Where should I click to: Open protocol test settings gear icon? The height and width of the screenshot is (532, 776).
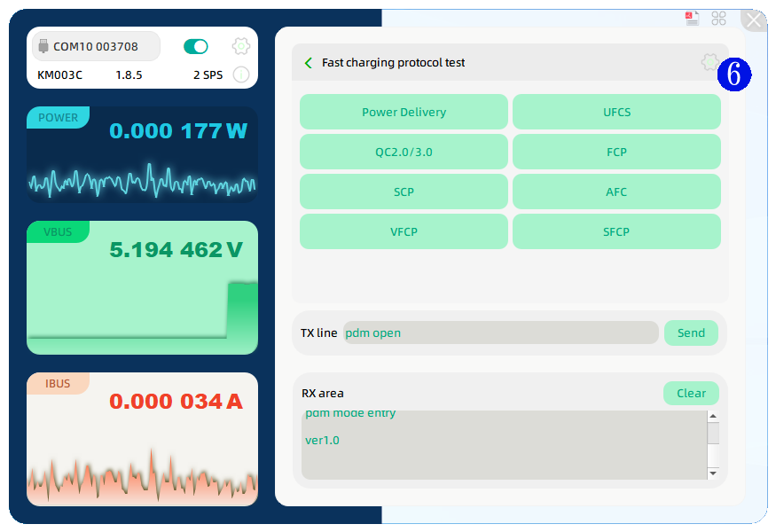tap(710, 62)
